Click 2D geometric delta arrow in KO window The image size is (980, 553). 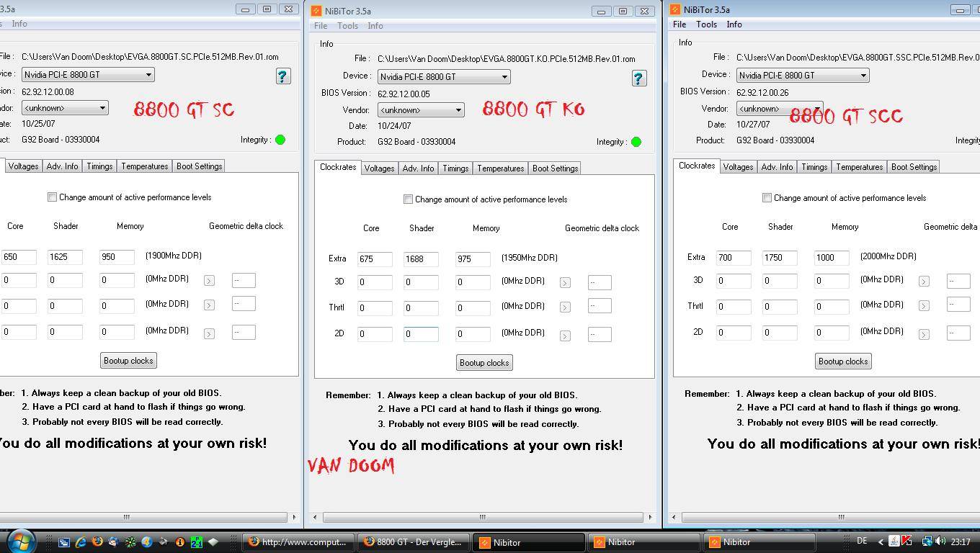pyautogui.click(x=565, y=336)
